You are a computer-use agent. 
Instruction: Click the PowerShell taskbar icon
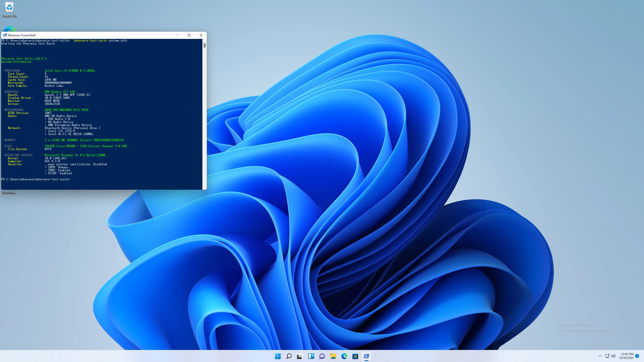point(366,356)
